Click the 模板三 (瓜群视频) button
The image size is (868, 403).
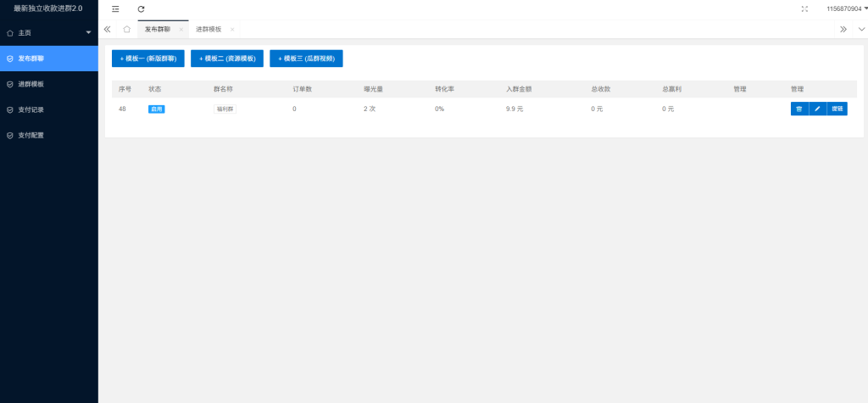point(306,59)
